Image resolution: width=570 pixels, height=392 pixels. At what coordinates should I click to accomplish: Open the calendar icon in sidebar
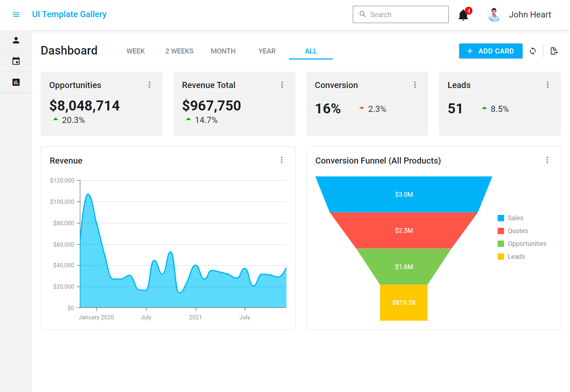pyautogui.click(x=16, y=61)
